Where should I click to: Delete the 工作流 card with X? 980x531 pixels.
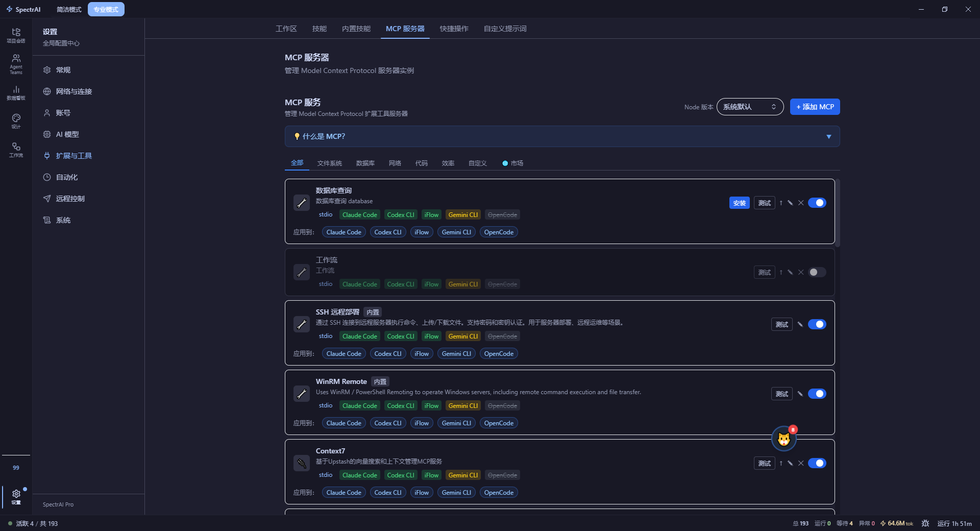[801, 272]
